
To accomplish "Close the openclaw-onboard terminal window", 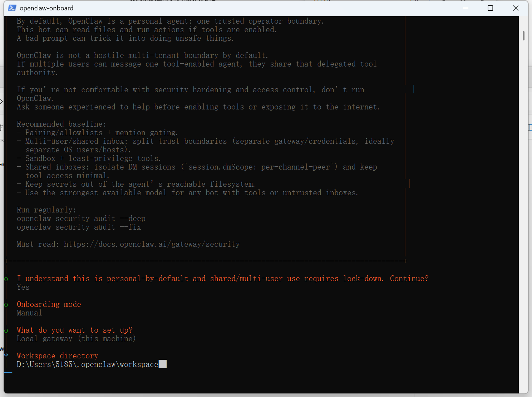I will pyautogui.click(x=516, y=8).
